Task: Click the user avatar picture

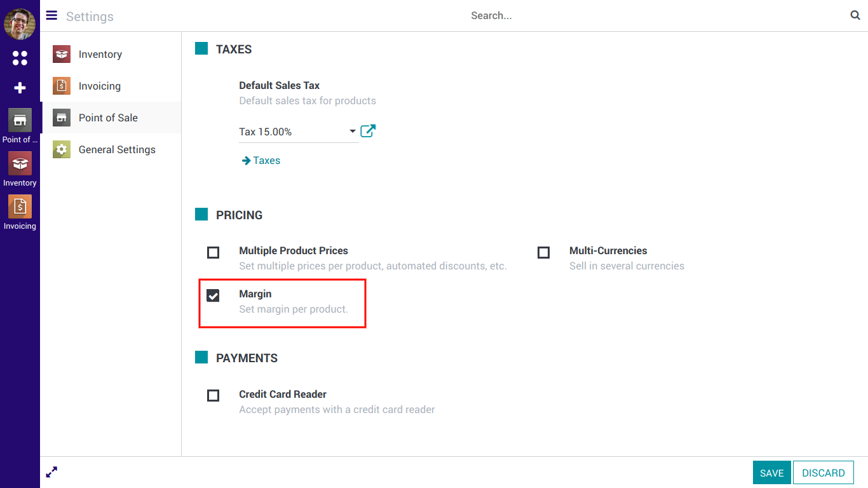Action: 20,24
